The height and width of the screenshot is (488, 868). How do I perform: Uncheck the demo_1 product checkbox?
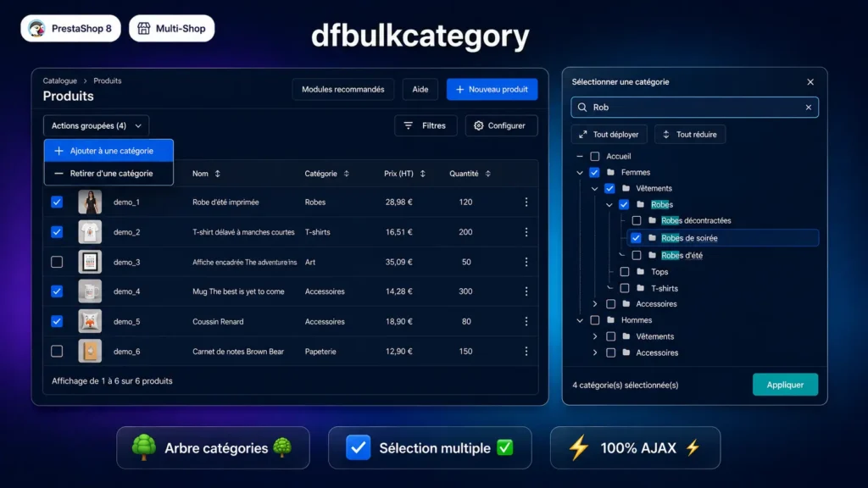pos(57,202)
